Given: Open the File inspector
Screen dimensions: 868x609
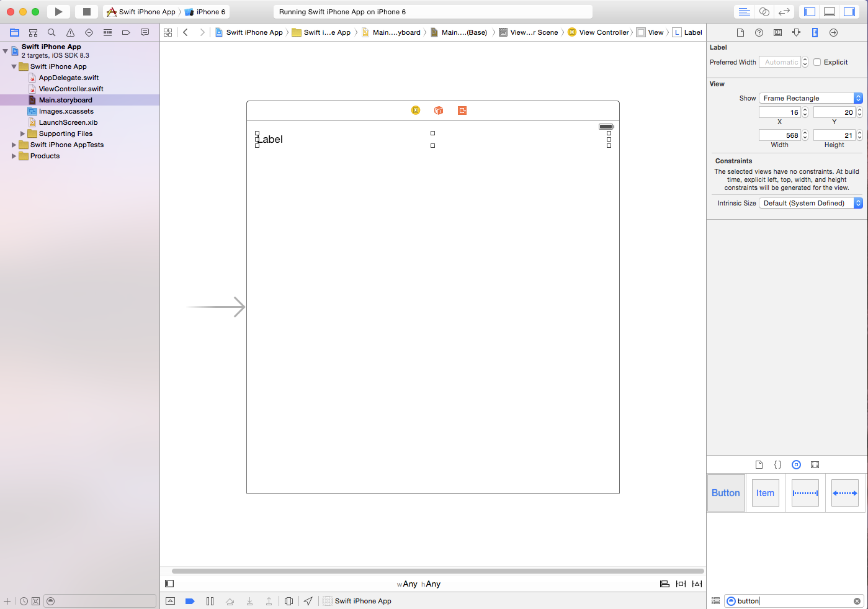Looking at the screenshot, I should coord(740,32).
